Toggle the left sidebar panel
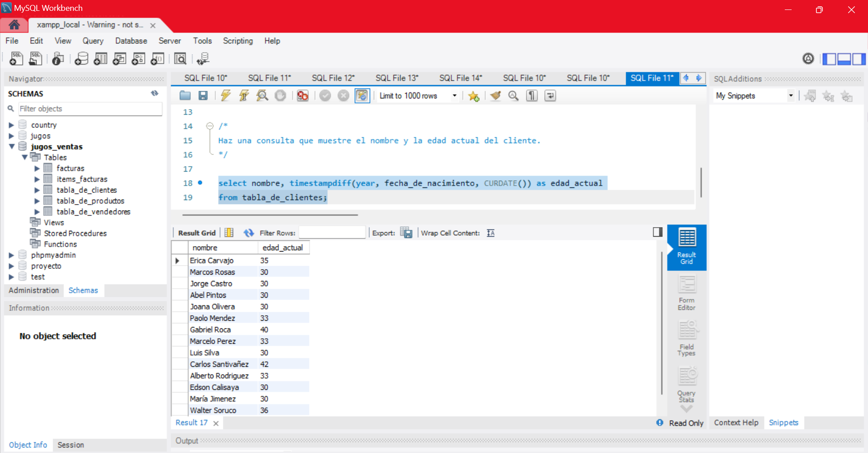868x453 pixels. (x=829, y=59)
